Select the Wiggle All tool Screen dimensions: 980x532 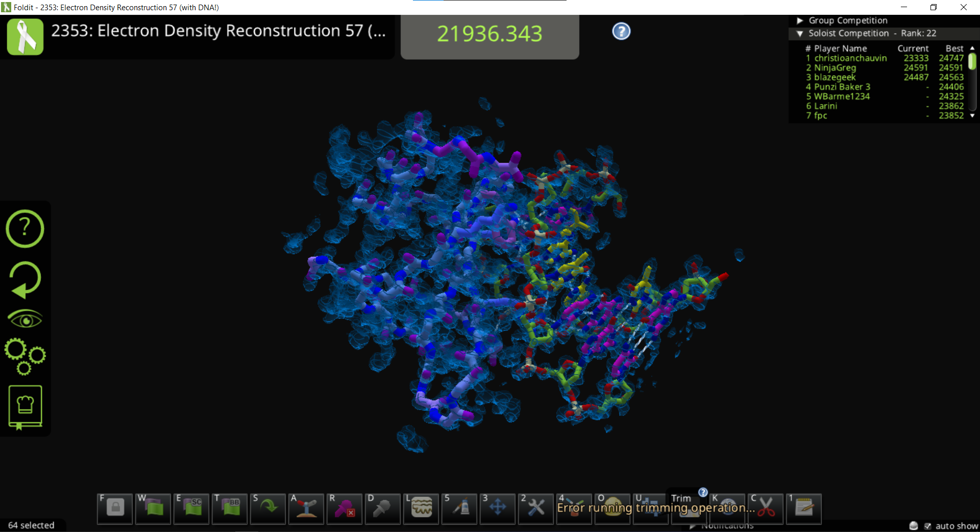pyautogui.click(x=153, y=509)
